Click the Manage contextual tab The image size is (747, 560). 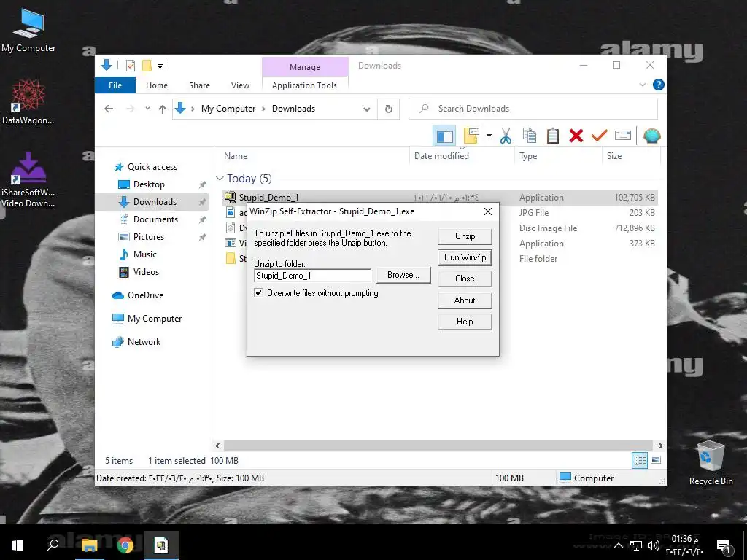coord(305,67)
